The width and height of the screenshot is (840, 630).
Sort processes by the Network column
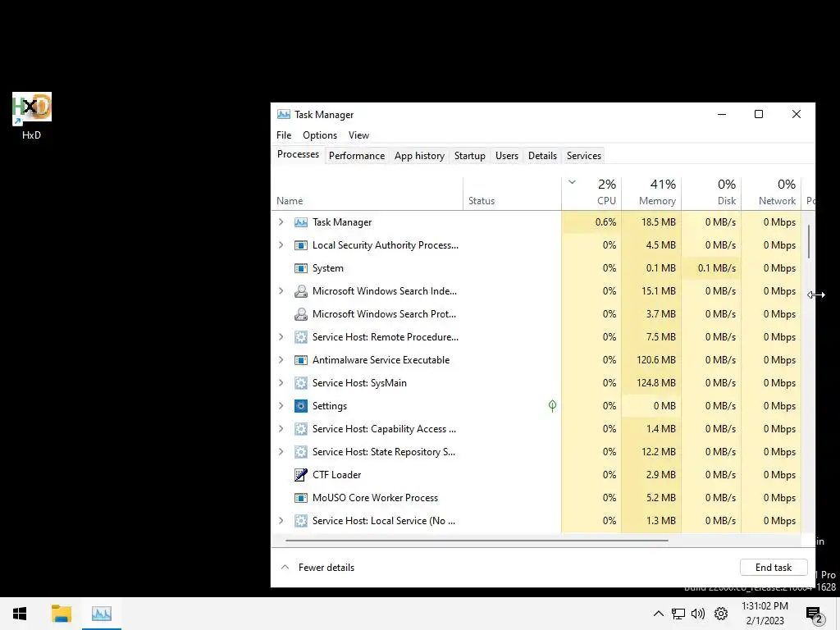(x=771, y=194)
